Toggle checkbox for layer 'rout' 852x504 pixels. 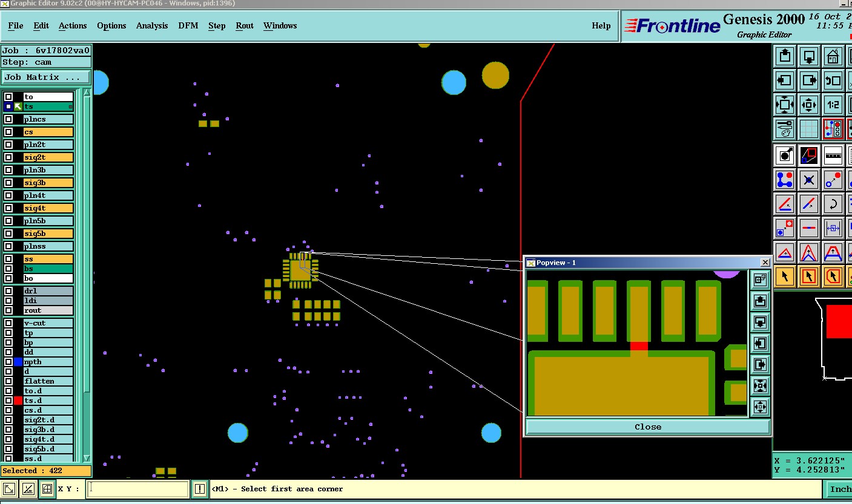pyautogui.click(x=8, y=310)
